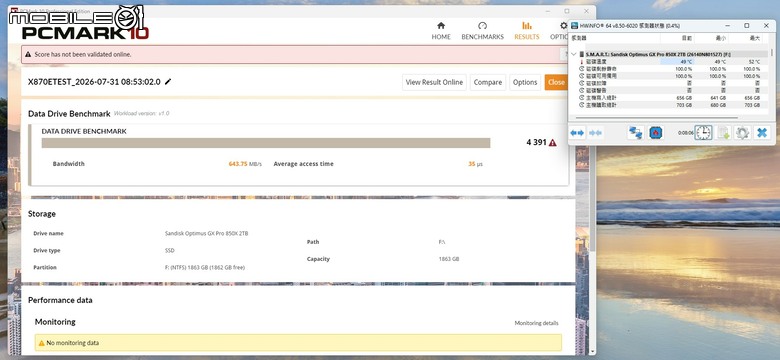
Task: Click warning triangle beside score 4 391
Action: (x=552, y=143)
